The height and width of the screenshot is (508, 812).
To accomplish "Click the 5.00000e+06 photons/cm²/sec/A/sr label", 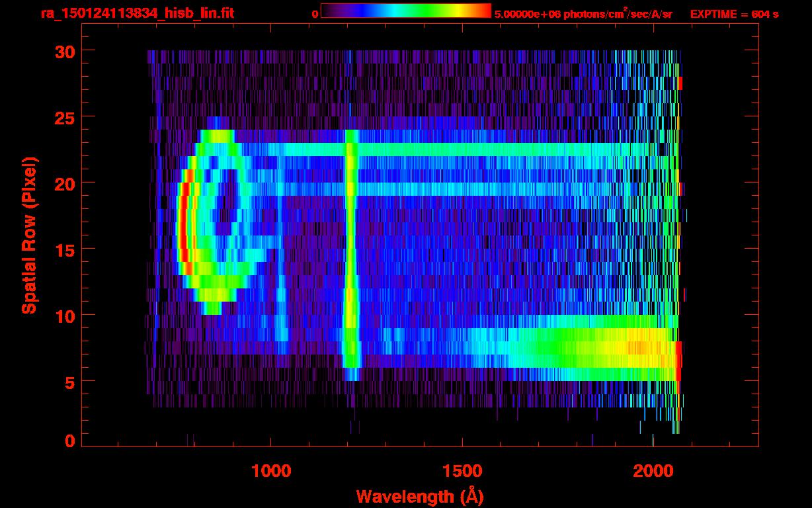I will point(583,14).
